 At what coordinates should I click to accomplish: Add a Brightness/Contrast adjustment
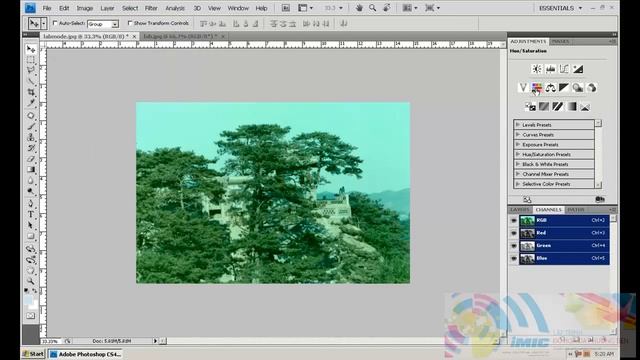pos(537,69)
